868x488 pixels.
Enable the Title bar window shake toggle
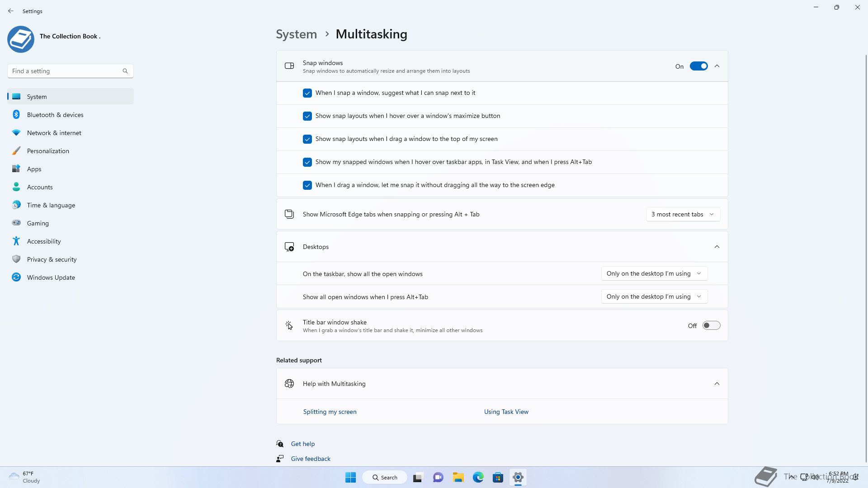pos(711,326)
